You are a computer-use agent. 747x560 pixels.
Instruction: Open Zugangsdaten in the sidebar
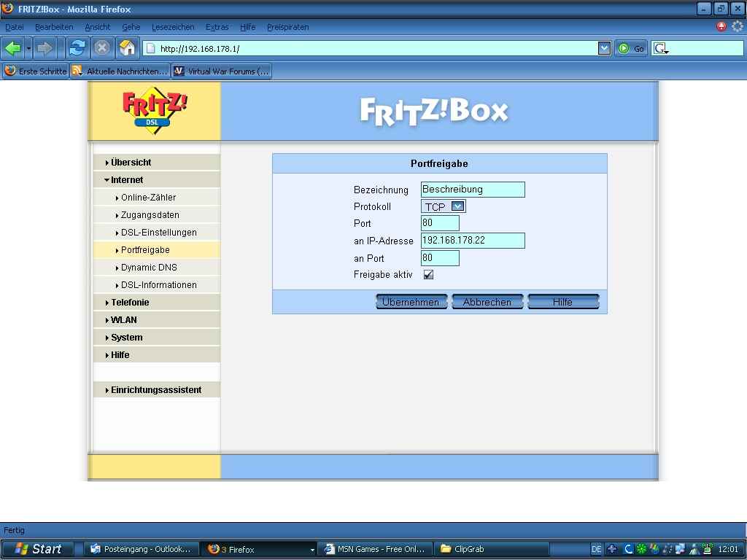pyautogui.click(x=157, y=215)
